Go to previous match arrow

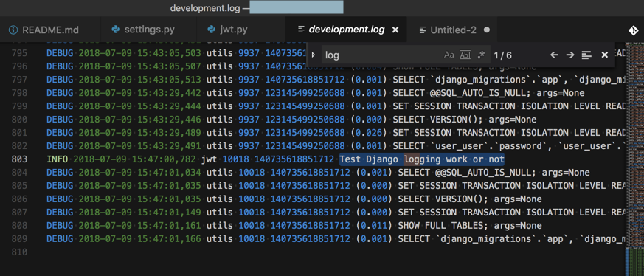click(x=554, y=55)
